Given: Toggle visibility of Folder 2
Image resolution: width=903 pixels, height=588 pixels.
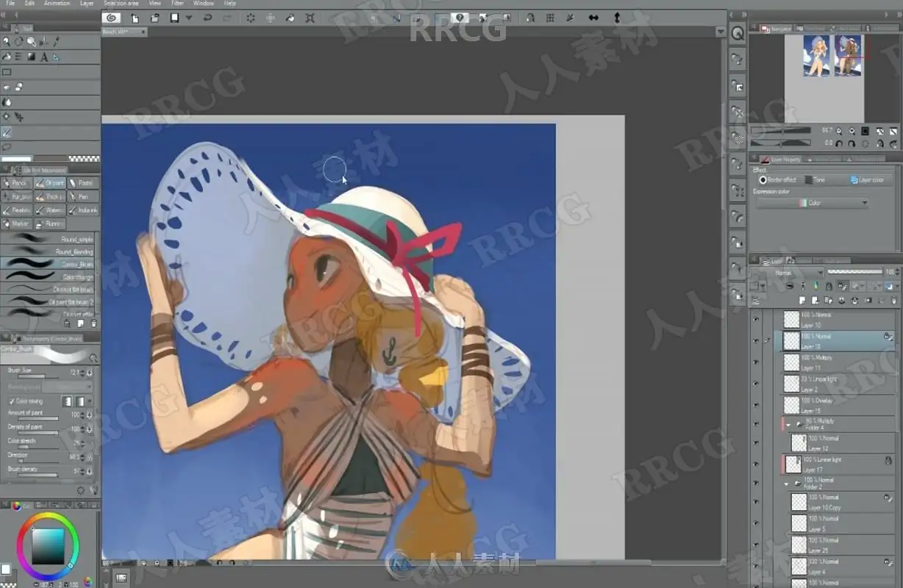Looking at the screenshot, I should tap(756, 484).
